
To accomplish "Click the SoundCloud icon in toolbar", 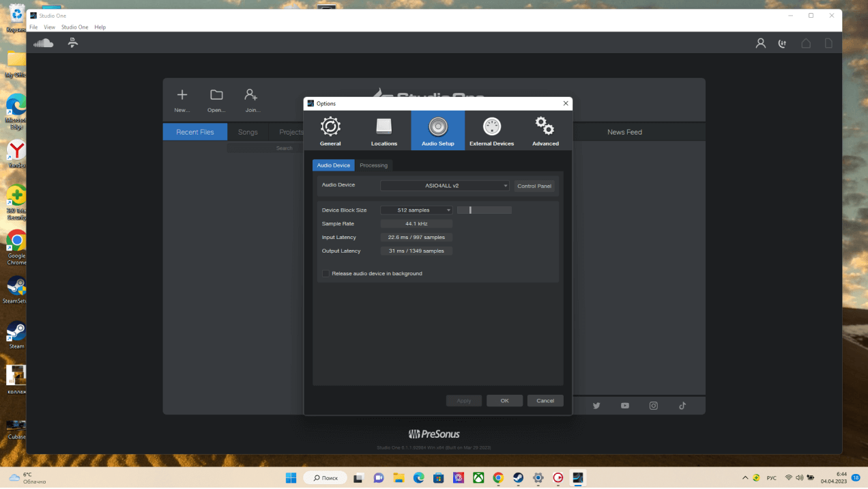I will pos(44,43).
